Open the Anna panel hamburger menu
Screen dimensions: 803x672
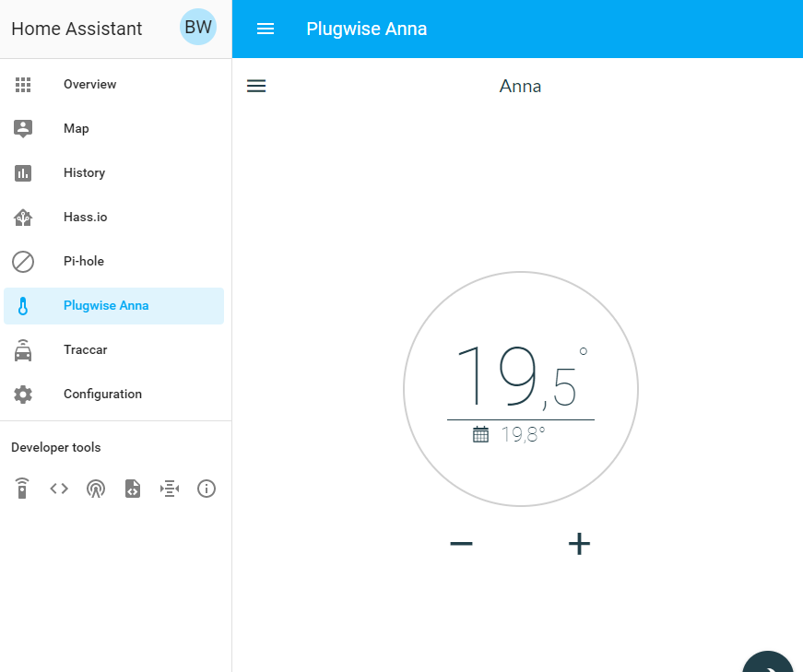coord(256,86)
